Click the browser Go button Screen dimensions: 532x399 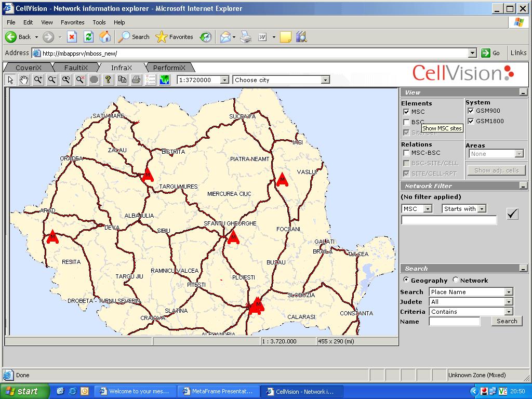[x=490, y=53]
